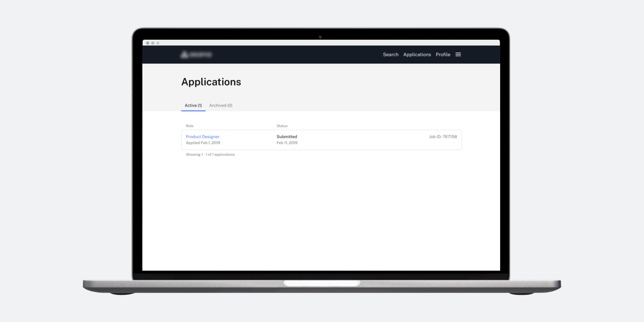Viewport: 644px width, 322px height.
Task: Click the company logo in the top bar
Action: [197, 54]
